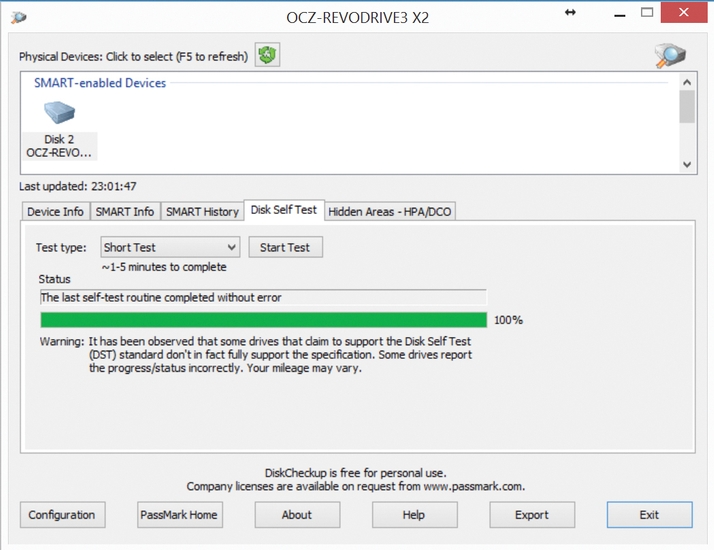Screen dimensions: 714x550
Task: Click the Start Test button
Action: pyautogui.click(x=285, y=247)
